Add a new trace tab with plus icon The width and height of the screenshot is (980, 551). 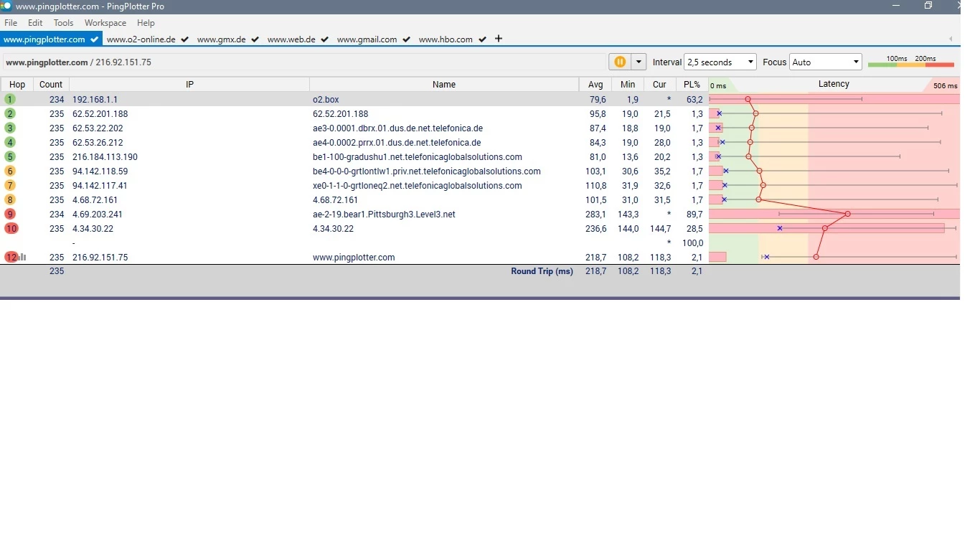pos(499,39)
